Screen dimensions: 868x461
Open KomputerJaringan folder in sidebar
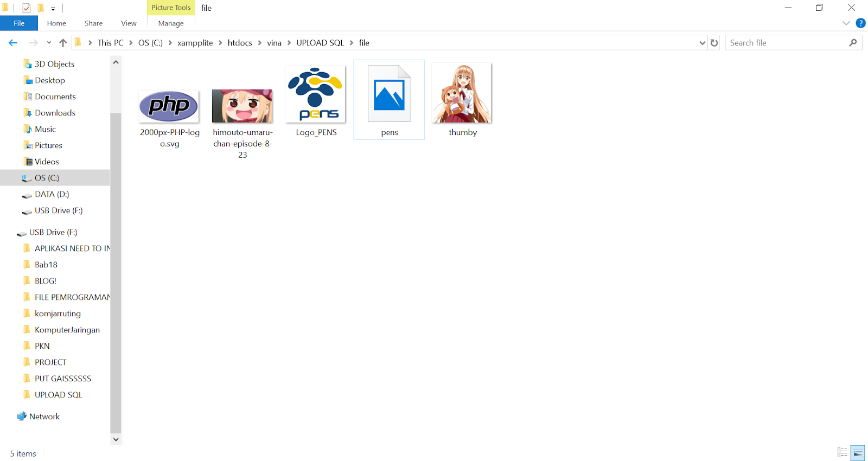click(x=67, y=330)
